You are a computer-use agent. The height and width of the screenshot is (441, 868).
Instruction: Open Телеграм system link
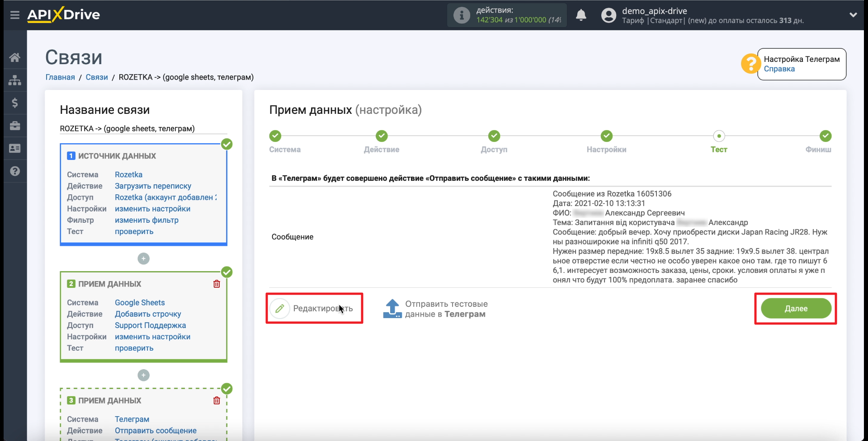point(132,419)
